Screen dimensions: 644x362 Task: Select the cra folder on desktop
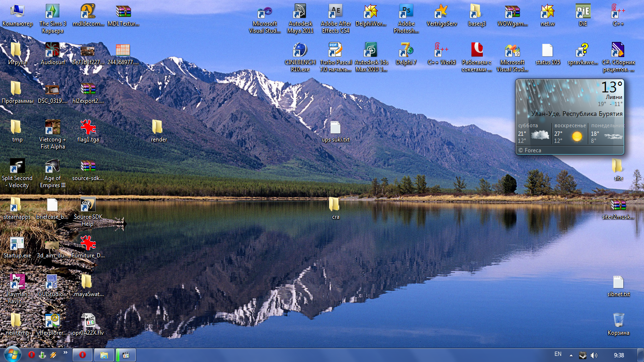coord(334,204)
